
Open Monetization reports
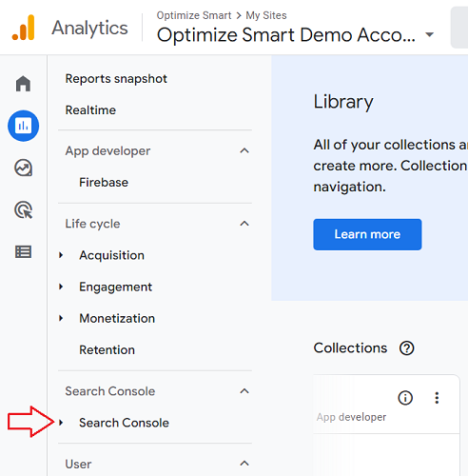(x=117, y=318)
